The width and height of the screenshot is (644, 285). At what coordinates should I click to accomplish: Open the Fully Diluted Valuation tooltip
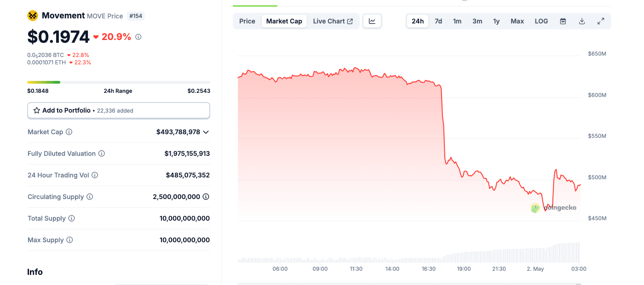click(101, 154)
